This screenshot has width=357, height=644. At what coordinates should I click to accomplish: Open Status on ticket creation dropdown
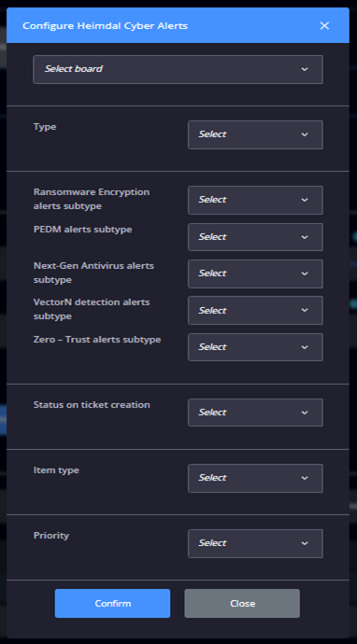click(255, 413)
